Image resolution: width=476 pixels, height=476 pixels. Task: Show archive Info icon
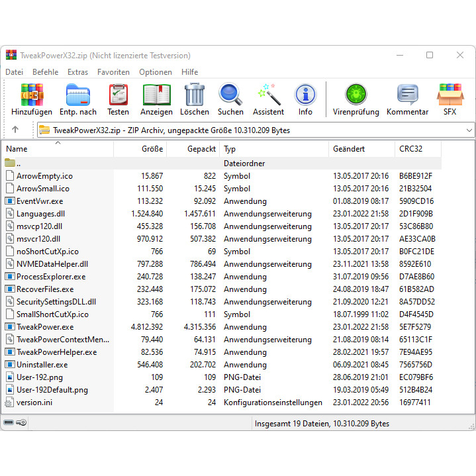point(305,96)
